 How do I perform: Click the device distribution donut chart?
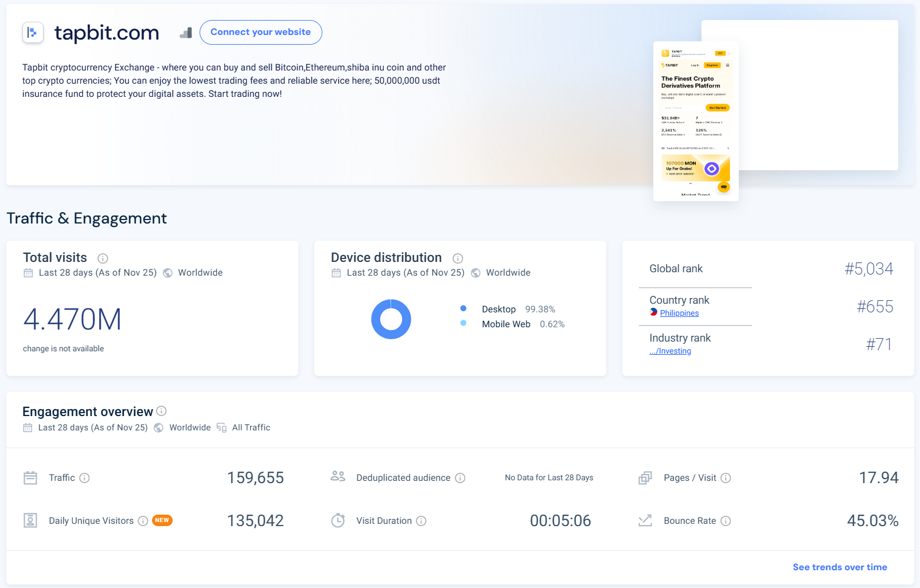click(x=391, y=319)
